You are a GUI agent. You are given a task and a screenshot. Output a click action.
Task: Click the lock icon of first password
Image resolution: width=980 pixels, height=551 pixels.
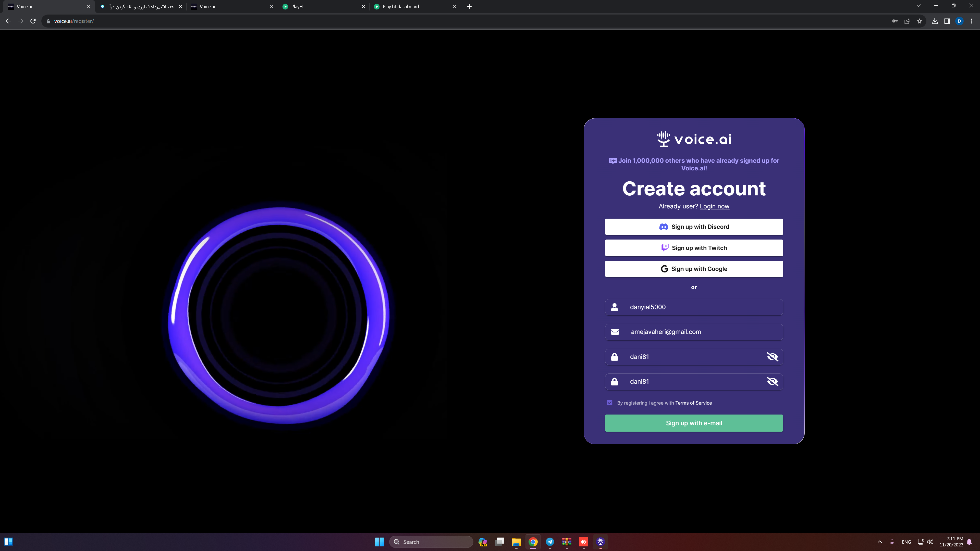click(x=614, y=357)
